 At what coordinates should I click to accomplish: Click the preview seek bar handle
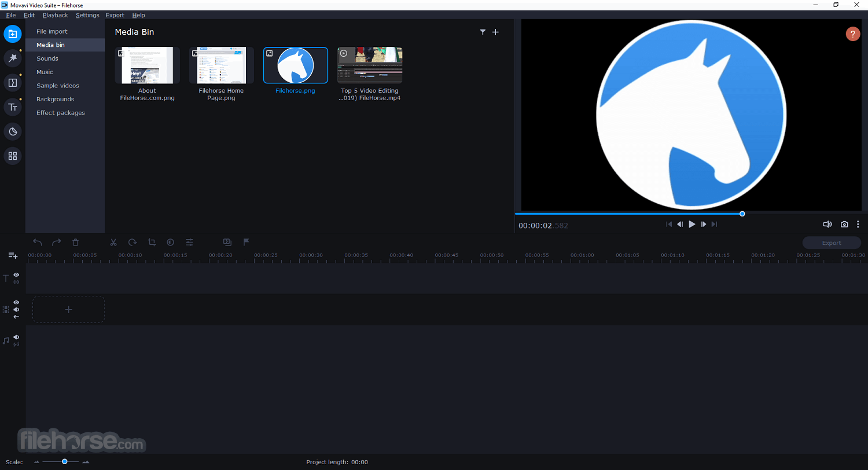click(x=742, y=214)
